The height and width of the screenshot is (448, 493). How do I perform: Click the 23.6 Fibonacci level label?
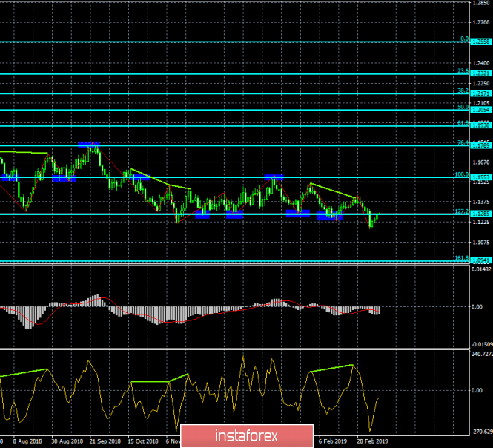click(463, 71)
